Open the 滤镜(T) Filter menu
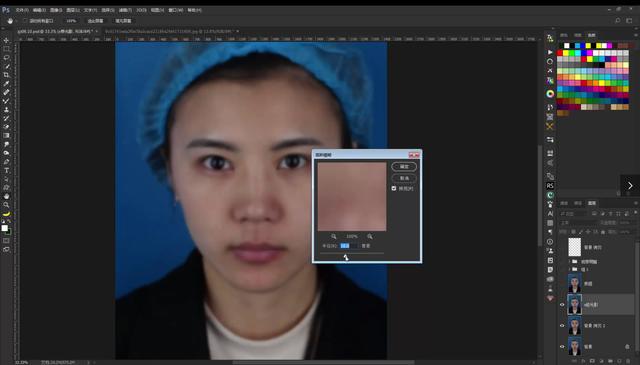Screen dimensions: 640x365 tap(125, 10)
